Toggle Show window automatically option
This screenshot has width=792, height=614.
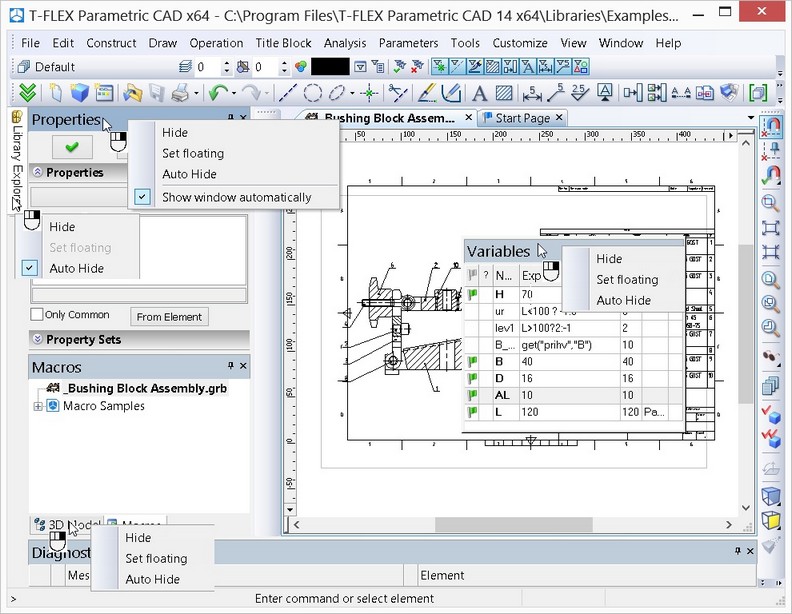click(236, 197)
